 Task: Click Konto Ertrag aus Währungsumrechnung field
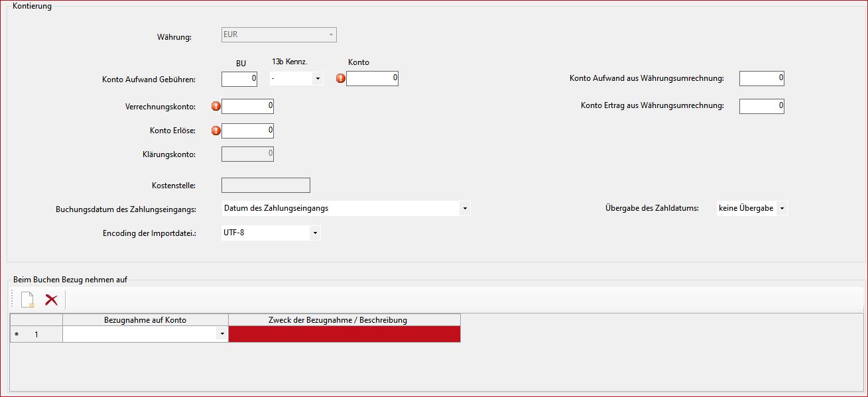pyautogui.click(x=761, y=106)
